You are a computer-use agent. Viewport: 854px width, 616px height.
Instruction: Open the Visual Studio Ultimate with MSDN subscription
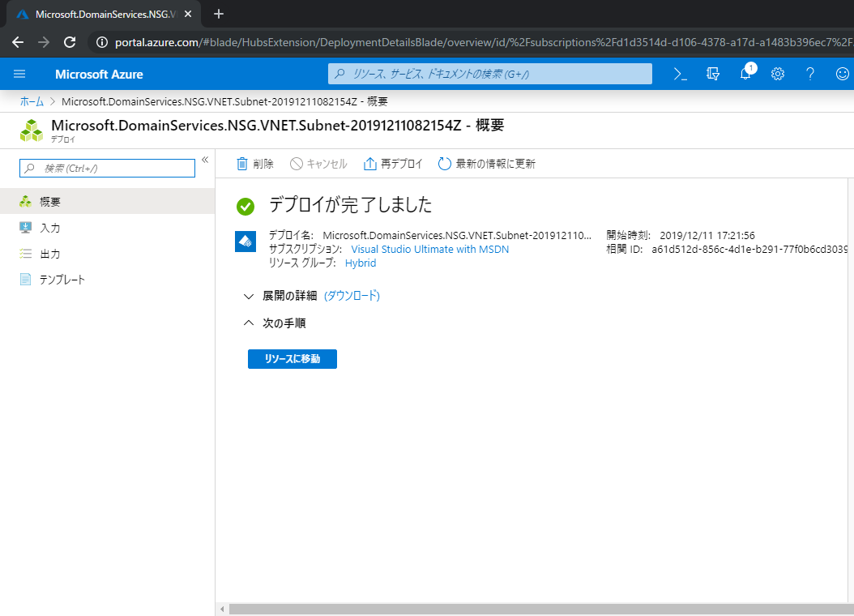tap(429, 250)
